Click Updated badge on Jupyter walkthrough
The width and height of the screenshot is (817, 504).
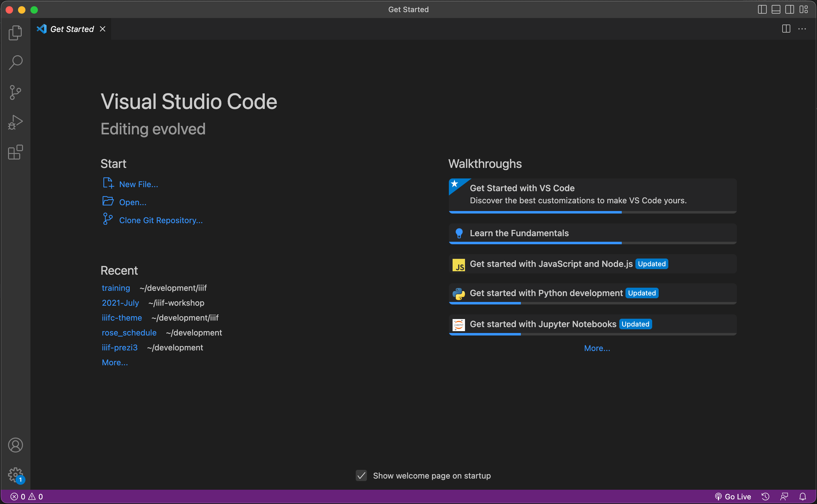[x=635, y=324]
